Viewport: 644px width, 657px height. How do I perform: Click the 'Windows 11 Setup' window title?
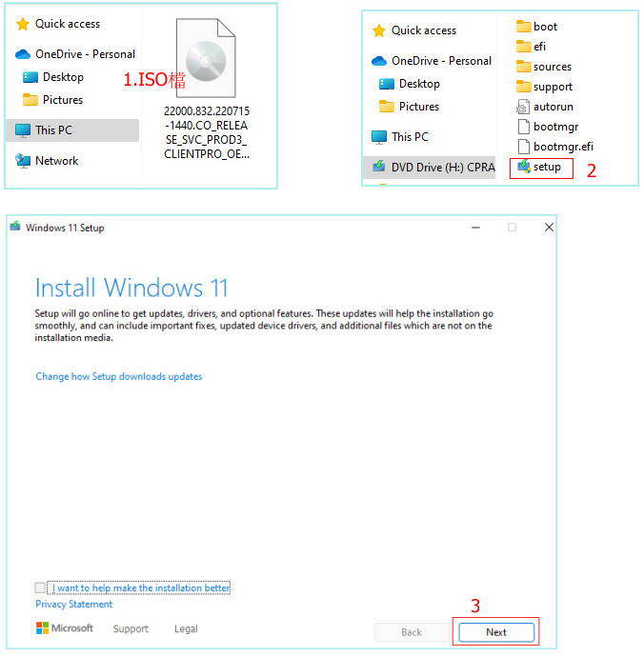[65, 228]
